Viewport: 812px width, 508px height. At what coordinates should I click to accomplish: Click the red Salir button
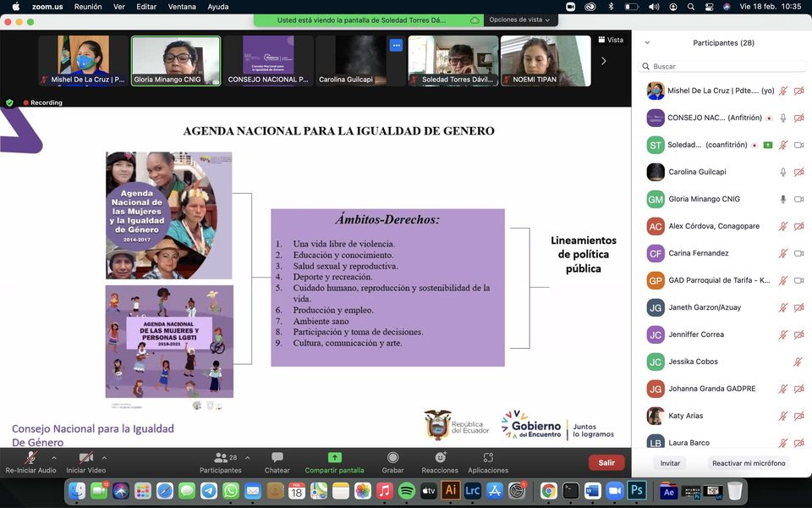[x=606, y=462]
